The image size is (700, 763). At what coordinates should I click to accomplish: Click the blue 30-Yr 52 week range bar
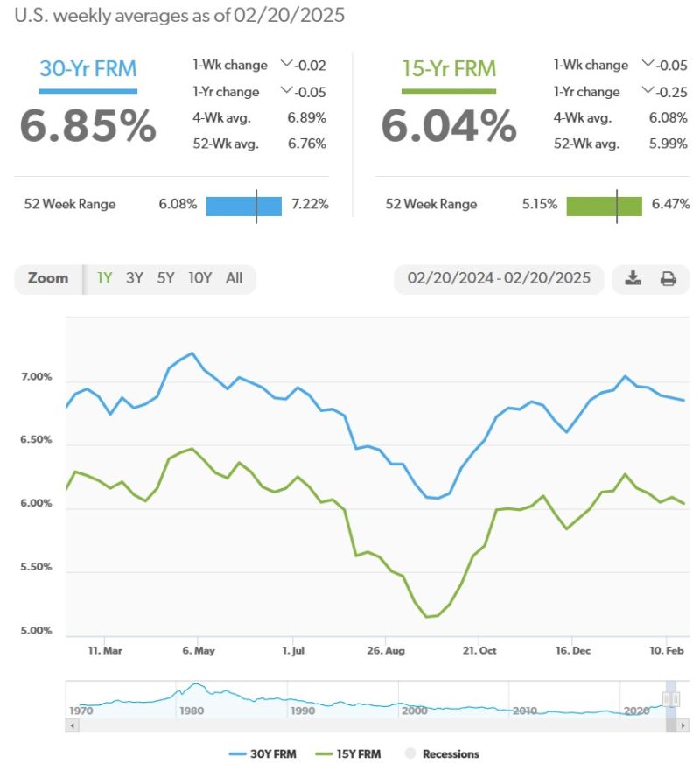pyautogui.click(x=243, y=205)
